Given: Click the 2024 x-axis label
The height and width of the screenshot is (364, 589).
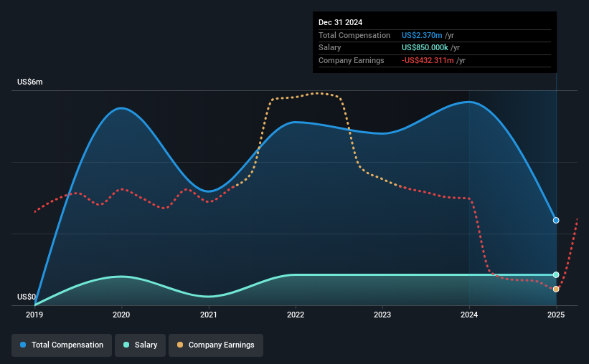Looking at the screenshot, I should point(469,315).
